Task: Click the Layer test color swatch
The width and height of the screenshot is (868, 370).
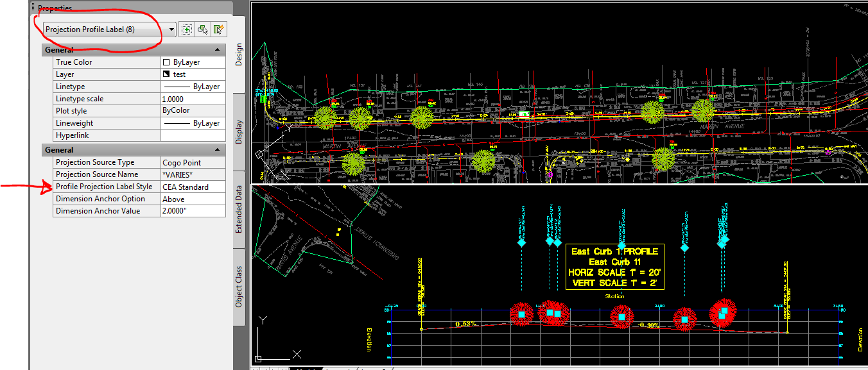Action: [166, 74]
